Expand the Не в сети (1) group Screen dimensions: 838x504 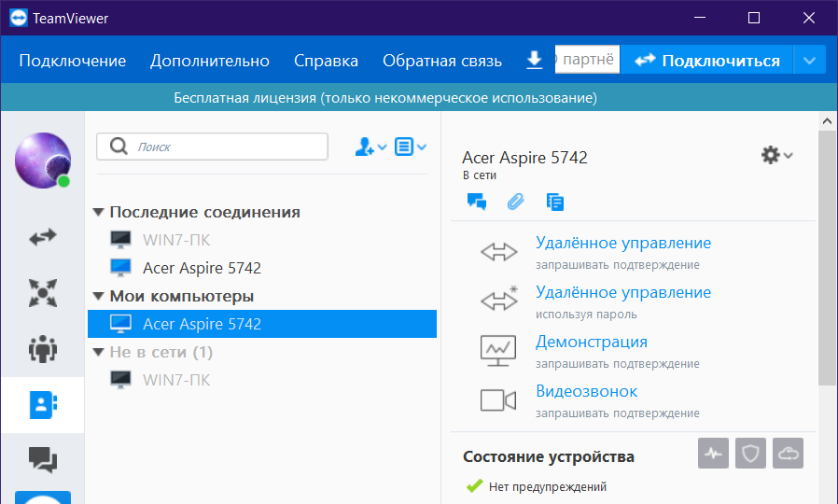(x=99, y=353)
